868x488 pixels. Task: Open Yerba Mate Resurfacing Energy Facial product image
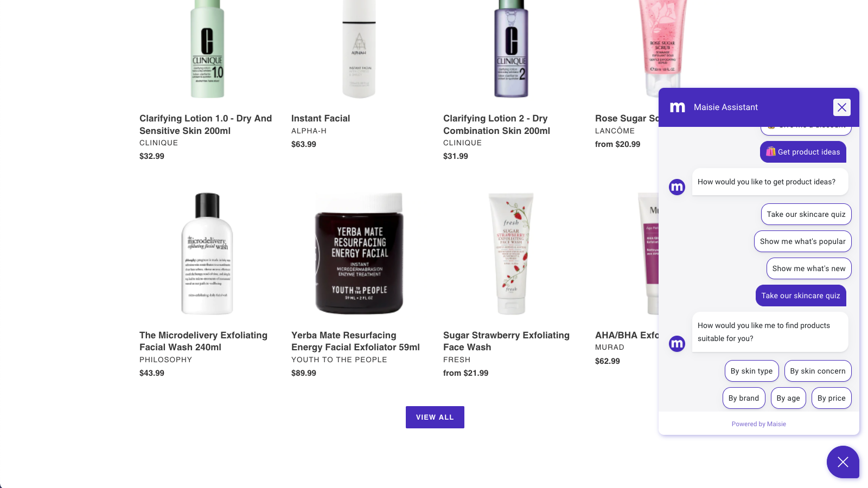click(359, 253)
